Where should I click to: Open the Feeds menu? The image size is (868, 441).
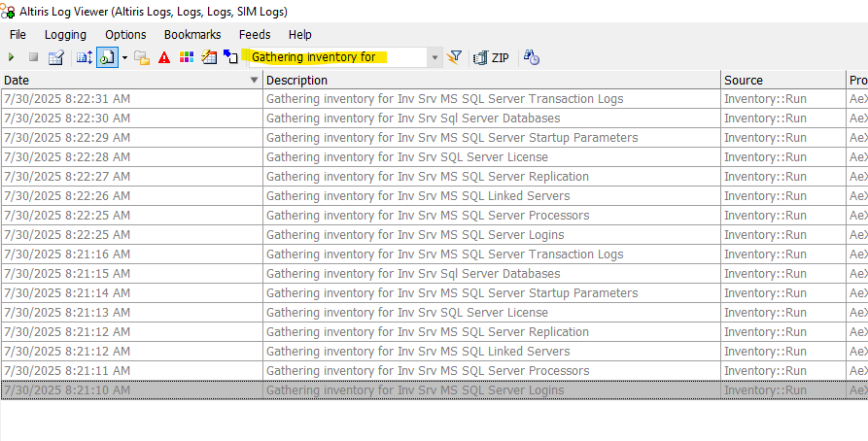tap(255, 34)
